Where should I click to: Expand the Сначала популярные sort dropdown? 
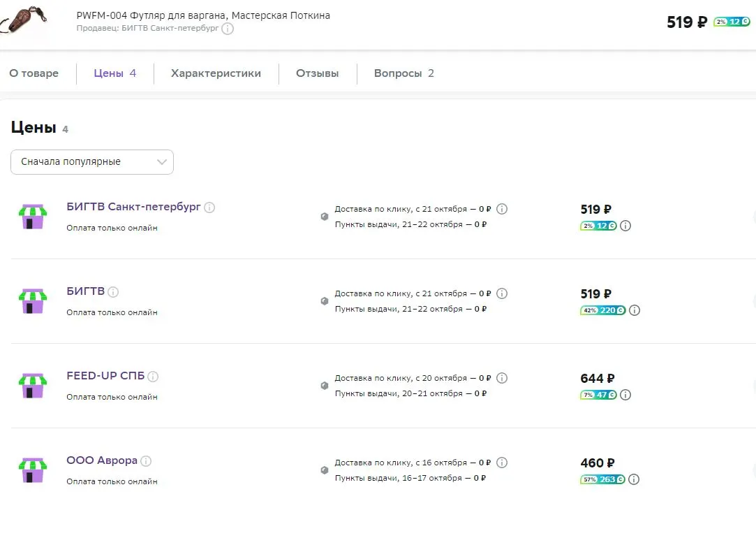coord(92,162)
